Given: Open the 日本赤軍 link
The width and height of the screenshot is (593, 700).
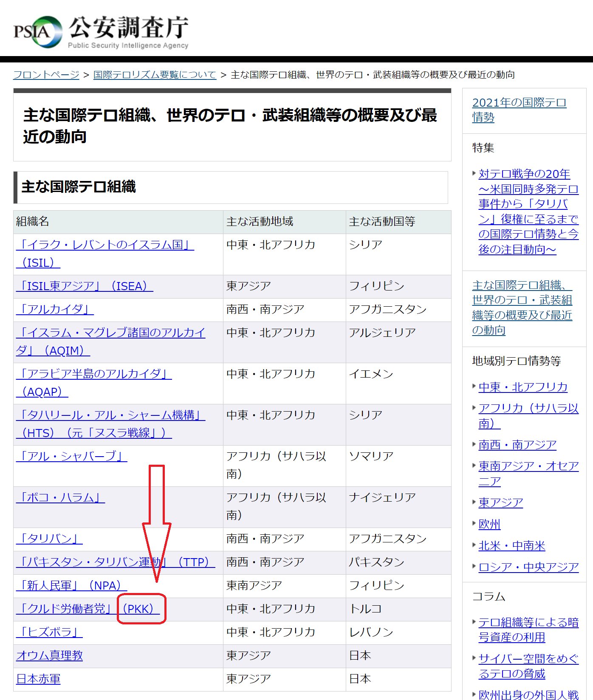Looking at the screenshot, I should click(38, 679).
